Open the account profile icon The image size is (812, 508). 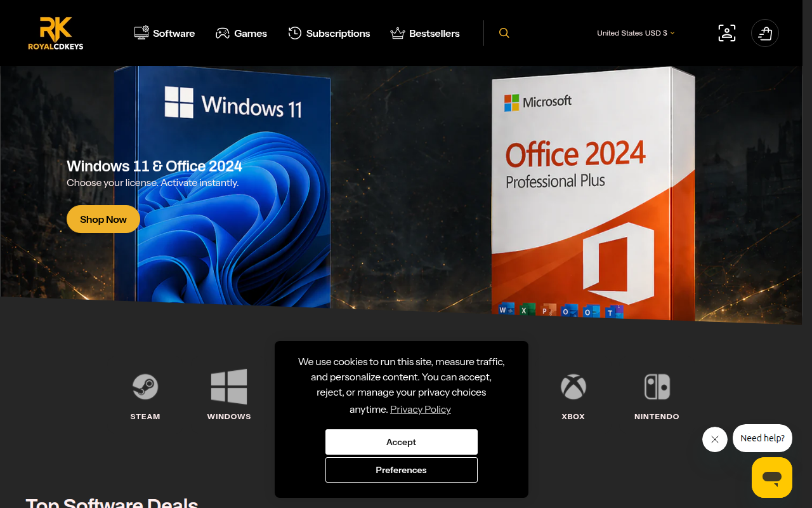pos(727,33)
